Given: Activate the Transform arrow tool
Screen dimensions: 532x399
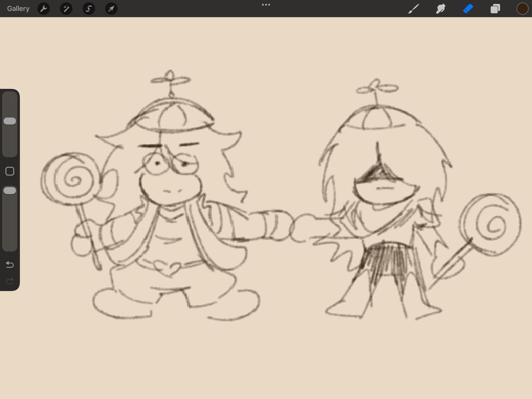Looking at the screenshot, I should 111,9.
